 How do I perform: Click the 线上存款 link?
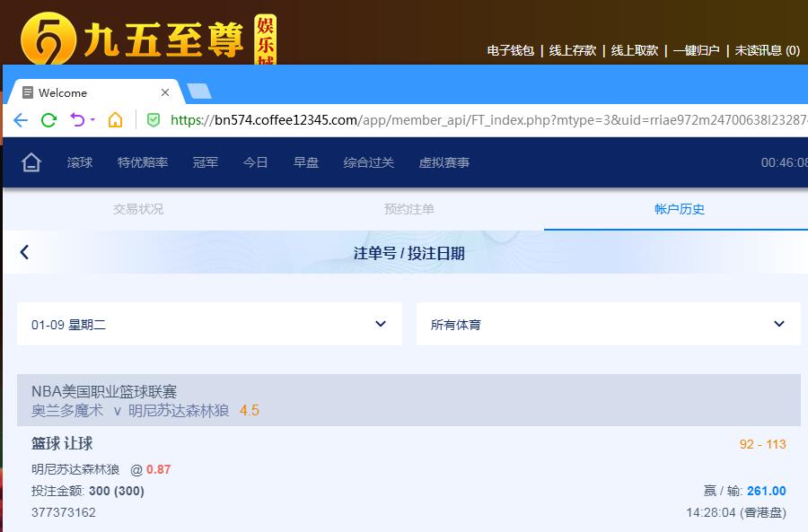pyautogui.click(x=573, y=50)
